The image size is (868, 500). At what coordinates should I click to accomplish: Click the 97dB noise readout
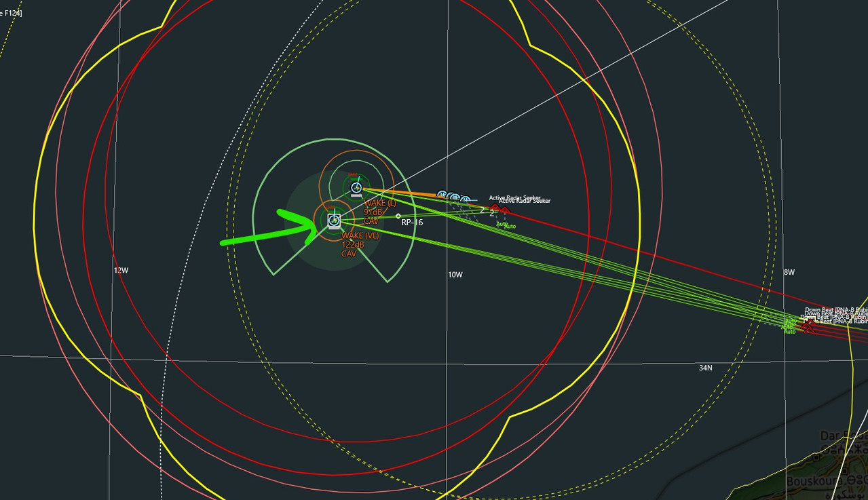(372, 212)
